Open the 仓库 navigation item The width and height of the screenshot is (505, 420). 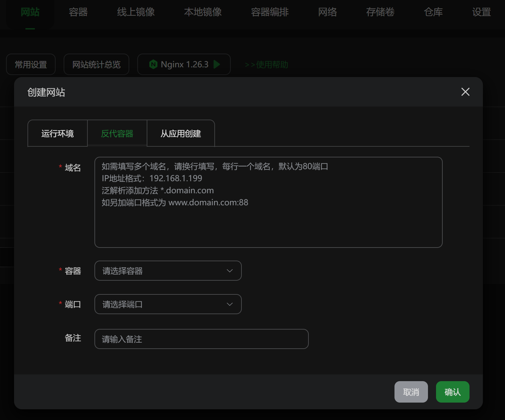tap(433, 12)
